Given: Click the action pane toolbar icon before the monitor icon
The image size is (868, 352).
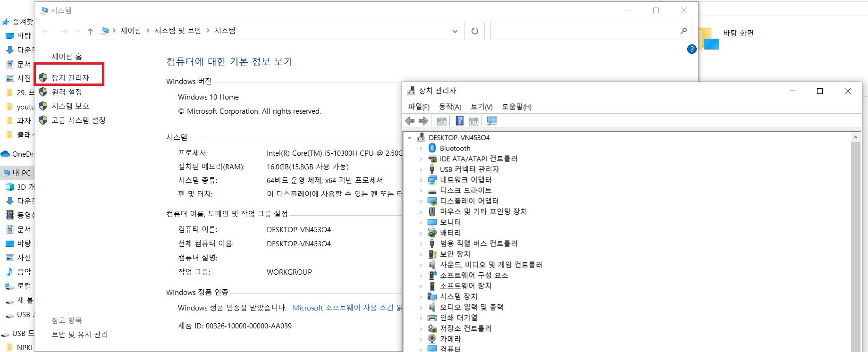Looking at the screenshot, I should point(473,121).
